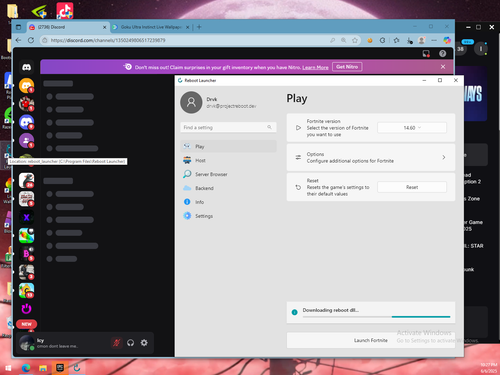The width and height of the screenshot is (500, 375).
Task: Click the Fortnite version play triangle icon
Action: click(x=298, y=128)
